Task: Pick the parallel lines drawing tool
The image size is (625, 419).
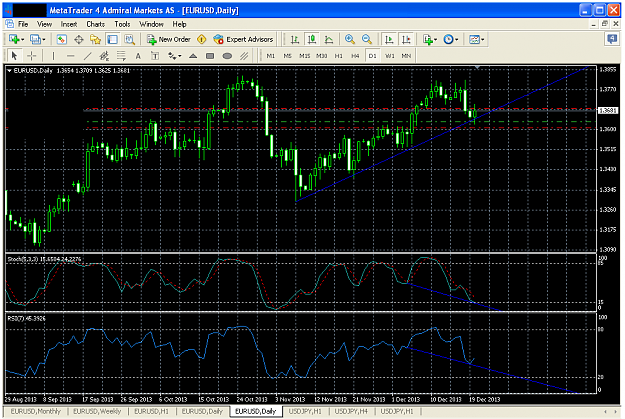Action: [x=244, y=56]
